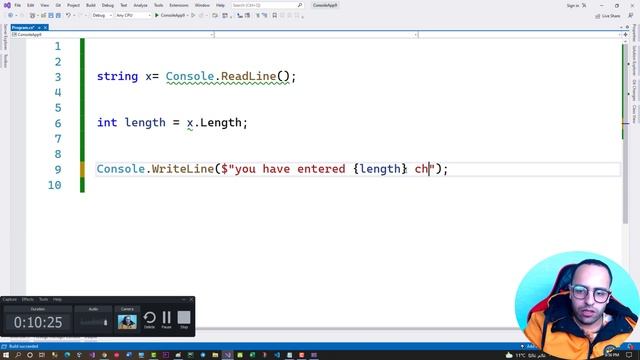This screenshot has width=640, height=360.
Task: Pause the screen recording
Action: click(x=167, y=320)
